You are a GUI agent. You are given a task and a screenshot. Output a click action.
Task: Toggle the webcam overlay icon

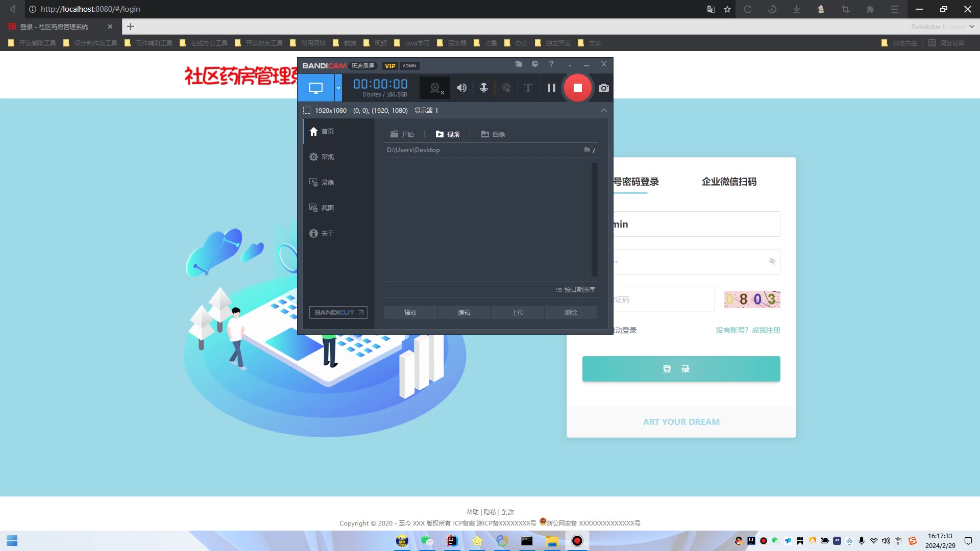point(435,88)
